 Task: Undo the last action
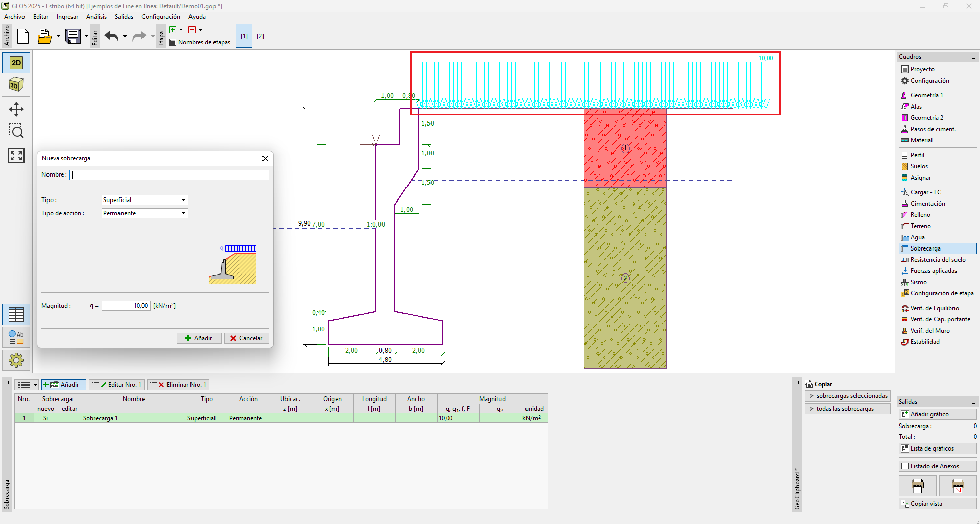[x=112, y=36]
